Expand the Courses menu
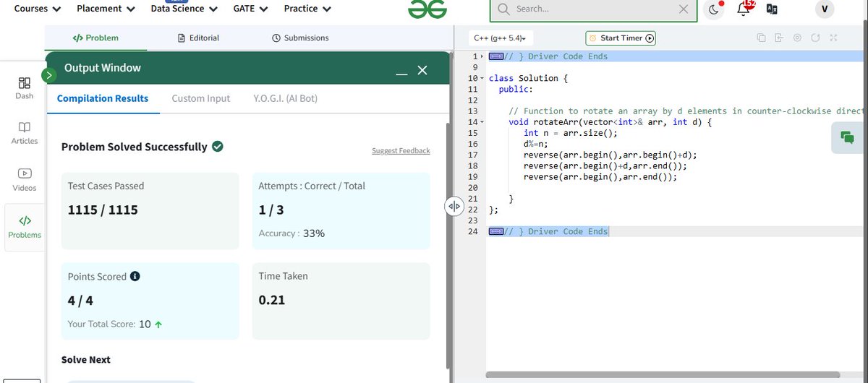Viewport: 868px width, 383px height. 38,9
